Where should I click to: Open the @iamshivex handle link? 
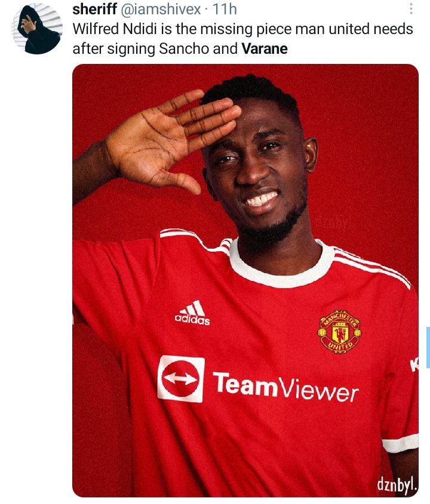tap(161, 9)
